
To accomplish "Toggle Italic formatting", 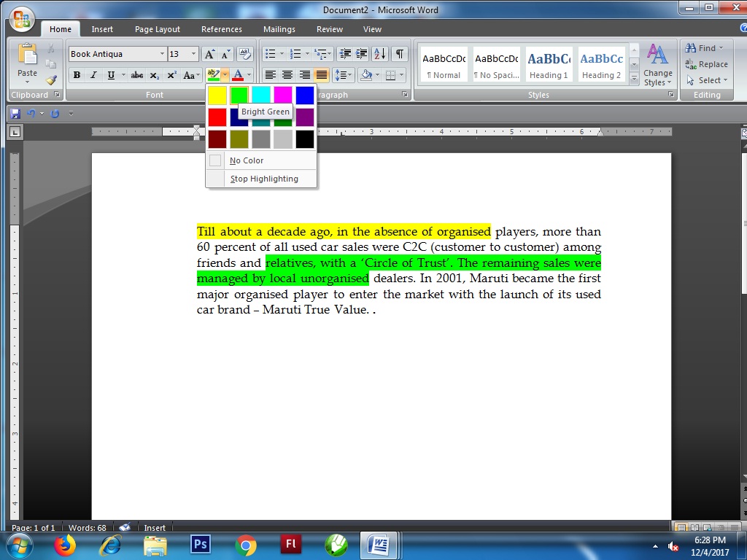I will 93,75.
